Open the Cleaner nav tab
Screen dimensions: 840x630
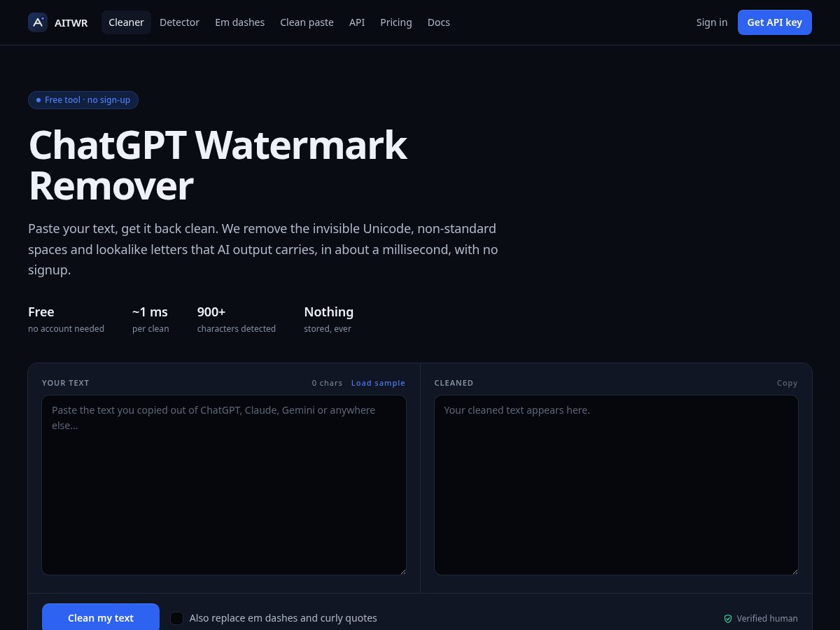point(126,22)
